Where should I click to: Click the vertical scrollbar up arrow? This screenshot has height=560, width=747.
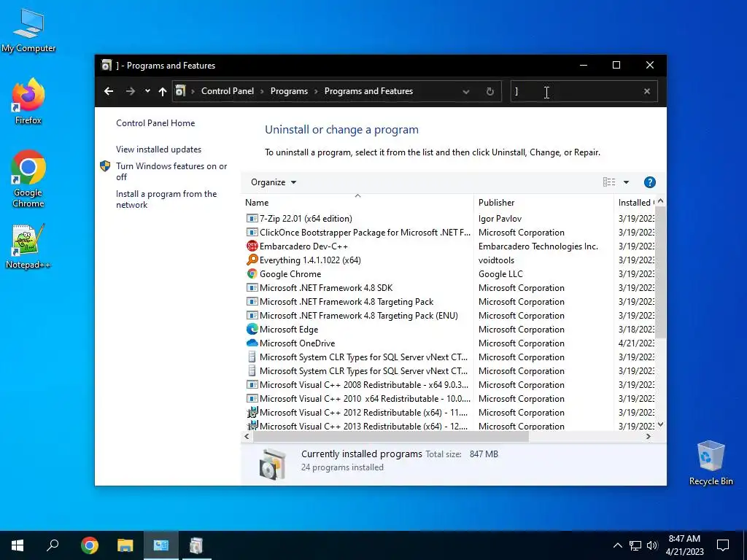pyautogui.click(x=660, y=201)
